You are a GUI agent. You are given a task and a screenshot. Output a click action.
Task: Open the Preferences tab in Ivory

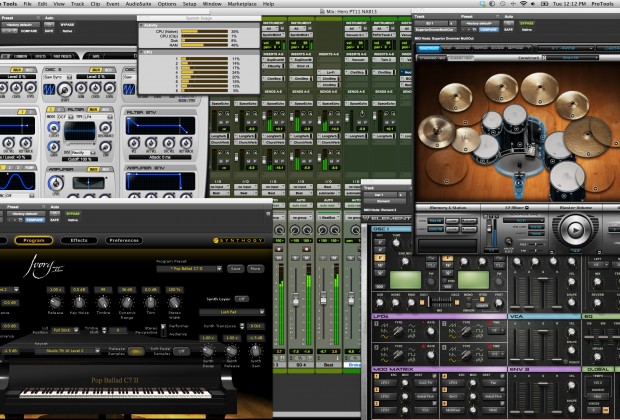click(x=124, y=240)
